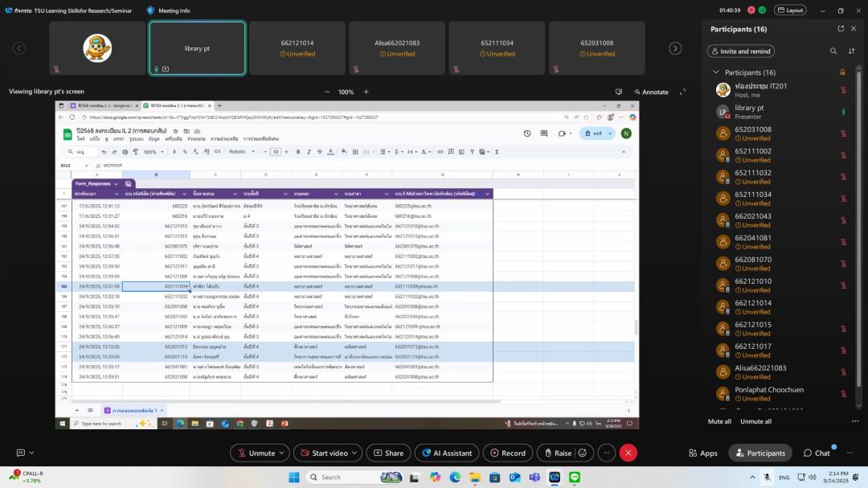
Task: Click the red leave meeting button
Action: (628, 453)
